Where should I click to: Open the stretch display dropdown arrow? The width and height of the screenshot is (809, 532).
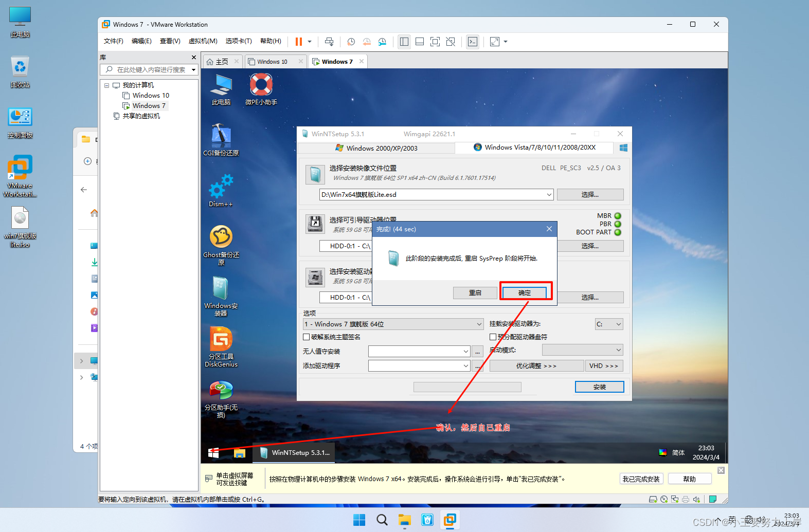tap(506, 42)
